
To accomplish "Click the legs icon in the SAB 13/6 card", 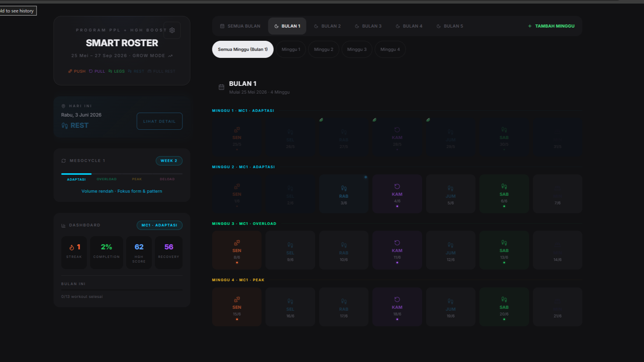I will point(504,243).
